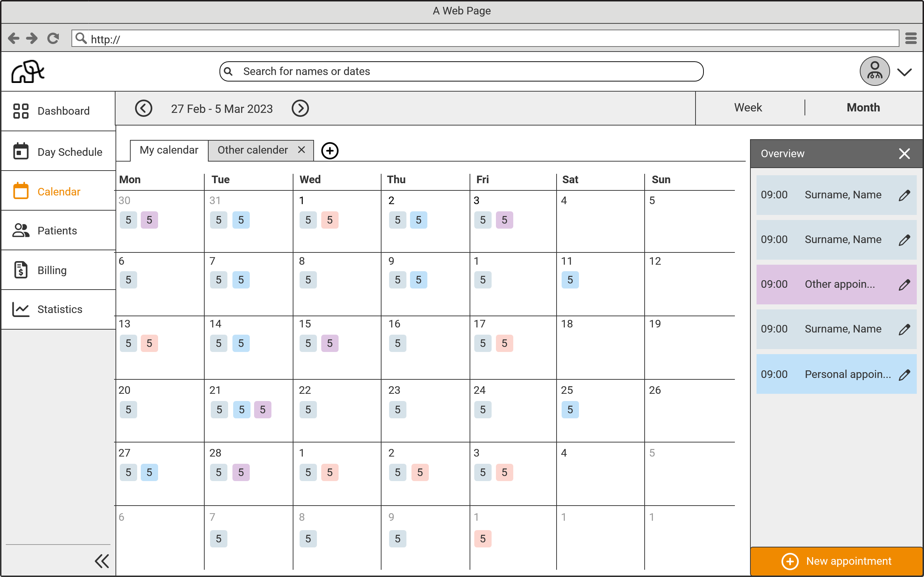This screenshot has height=577, width=924.
Task: Edit the 09:00 Personal appointment
Action: click(x=905, y=374)
